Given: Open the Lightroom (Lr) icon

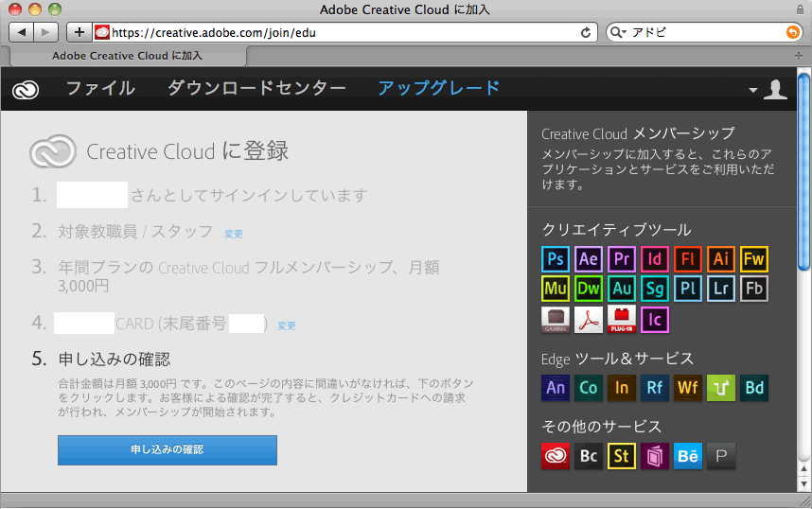Looking at the screenshot, I should [721, 289].
